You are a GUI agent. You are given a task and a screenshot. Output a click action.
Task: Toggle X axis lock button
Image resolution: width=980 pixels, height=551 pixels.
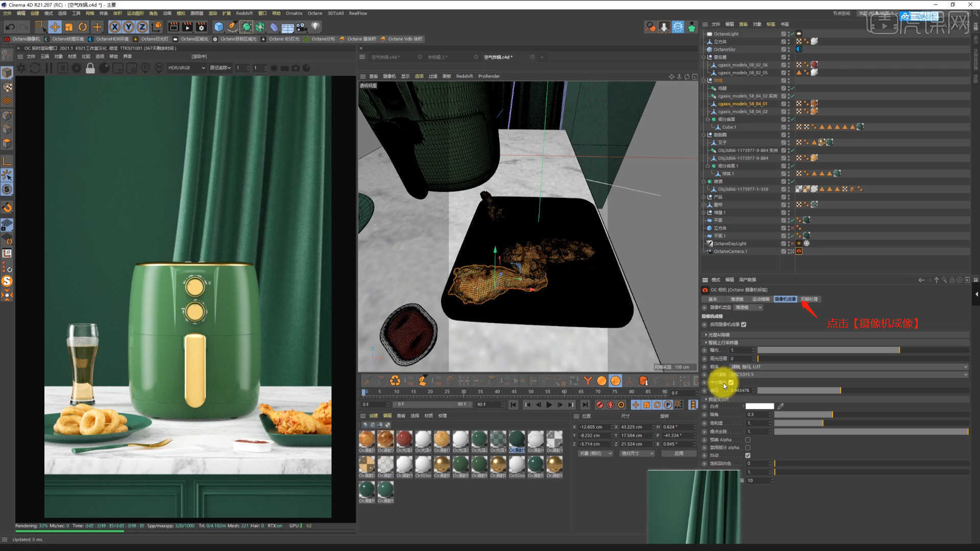pos(115,27)
